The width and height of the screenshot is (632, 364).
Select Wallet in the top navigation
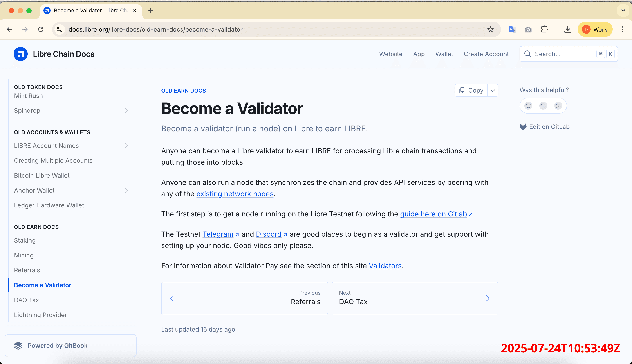[444, 54]
